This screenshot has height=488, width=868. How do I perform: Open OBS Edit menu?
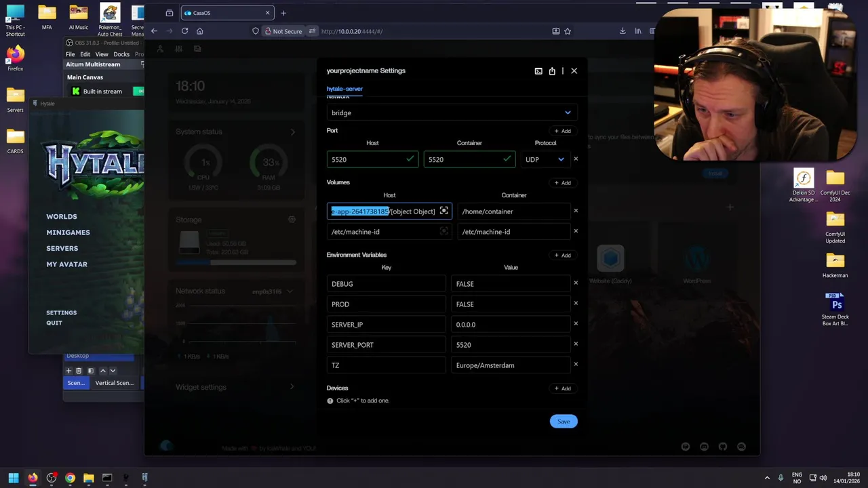point(85,54)
